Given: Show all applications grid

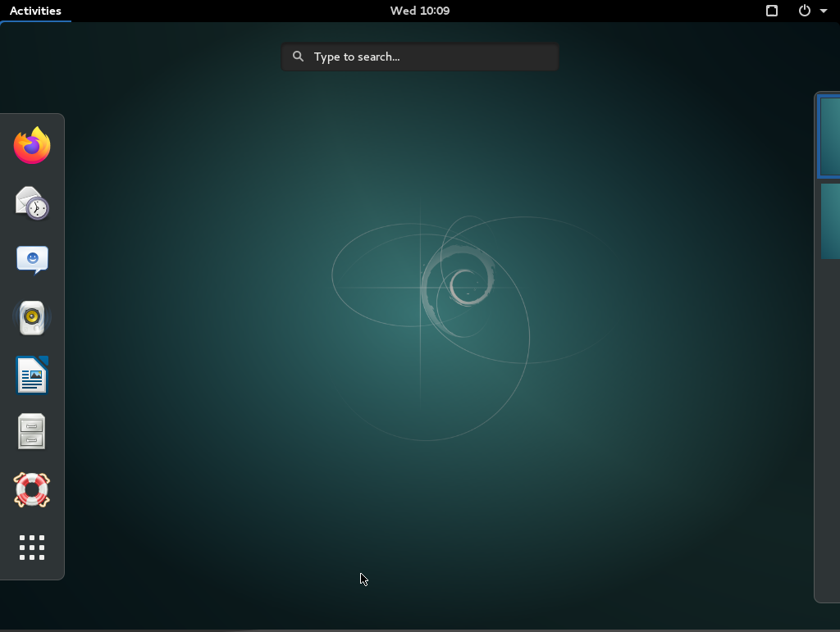Looking at the screenshot, I should [32, 548].
